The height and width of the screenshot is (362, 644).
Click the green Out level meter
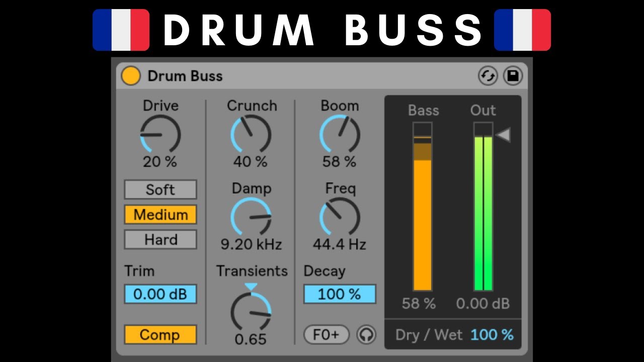483,207
